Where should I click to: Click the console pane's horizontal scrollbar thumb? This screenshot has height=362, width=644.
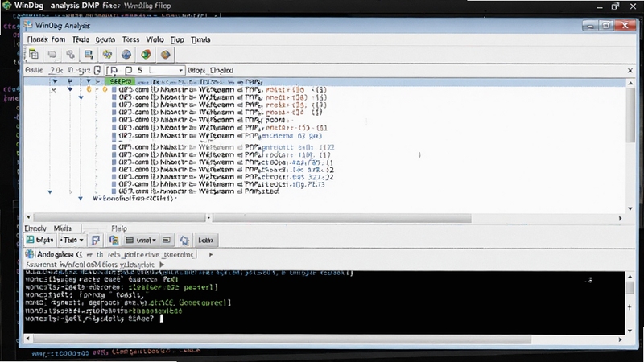coord(283,339)
